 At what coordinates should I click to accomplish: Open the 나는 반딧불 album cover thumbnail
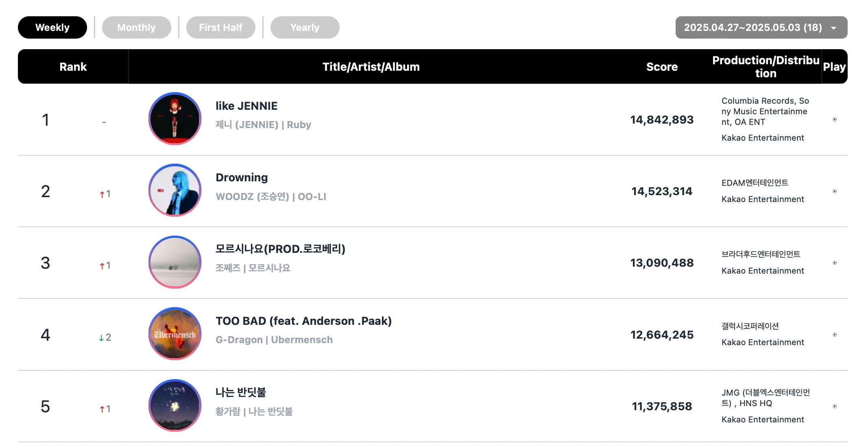175,405
